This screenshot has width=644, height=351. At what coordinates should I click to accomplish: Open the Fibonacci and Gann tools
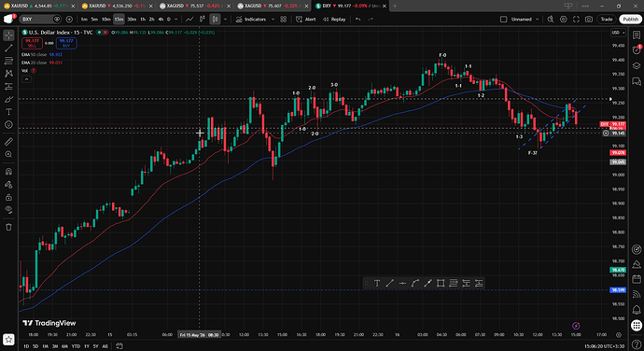click(x=8, y=61)
